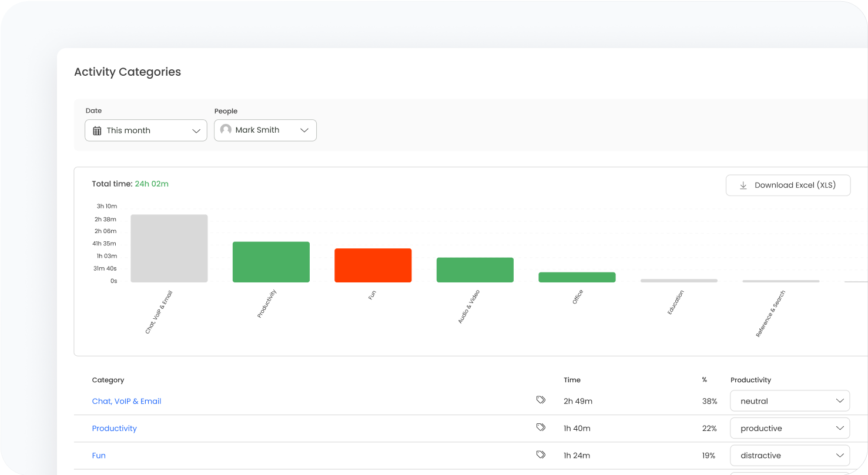Open the neutral productivity dropdown

pyautogui.click(x=790, y=401)
